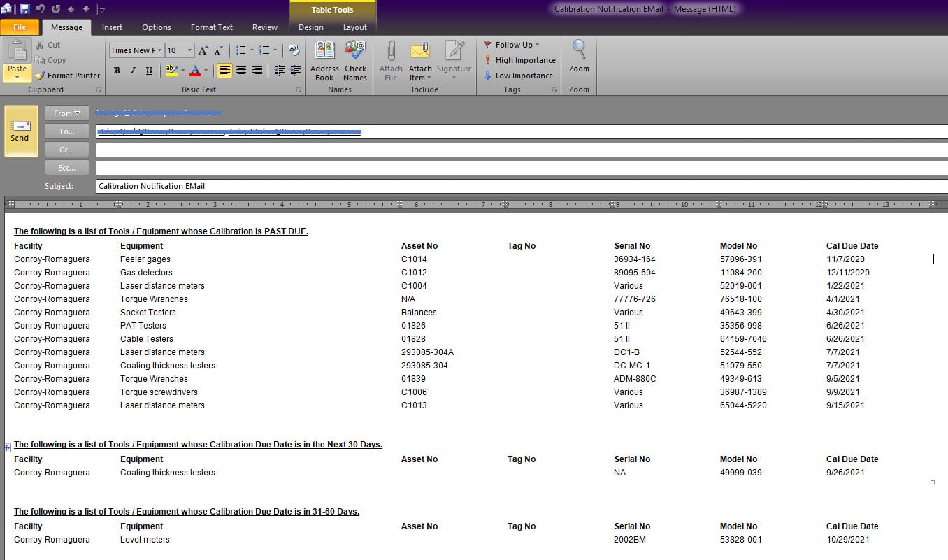Switch to the Format Text tab
Screen dimensions: 948x560
pos(211,27)
